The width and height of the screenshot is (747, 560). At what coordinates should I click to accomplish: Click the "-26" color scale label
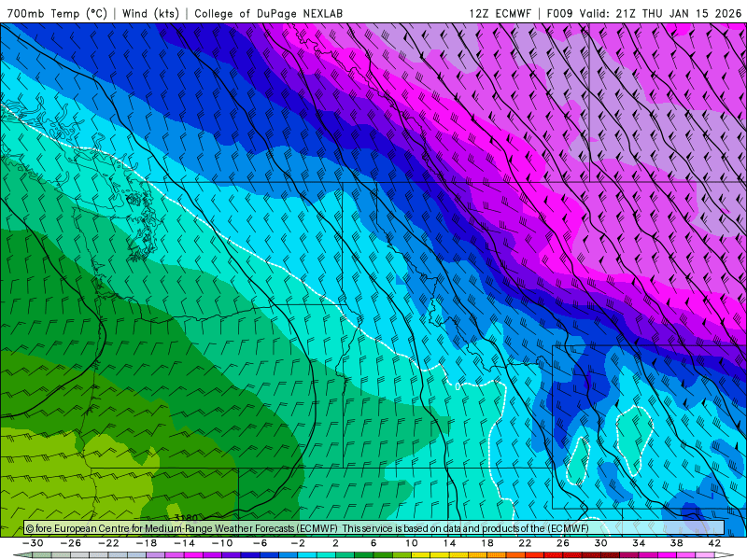point(71,543)
